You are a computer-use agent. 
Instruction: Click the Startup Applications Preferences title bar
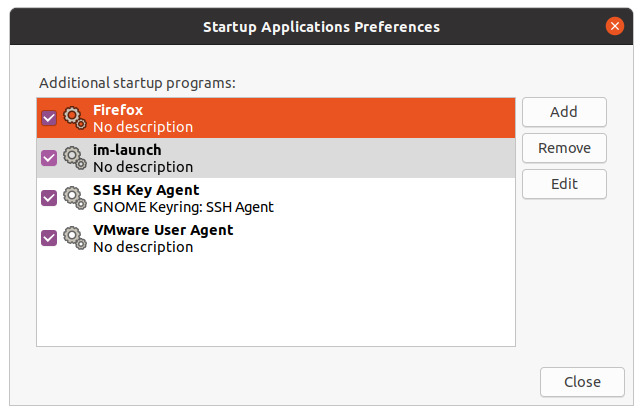tap(320, 26)
